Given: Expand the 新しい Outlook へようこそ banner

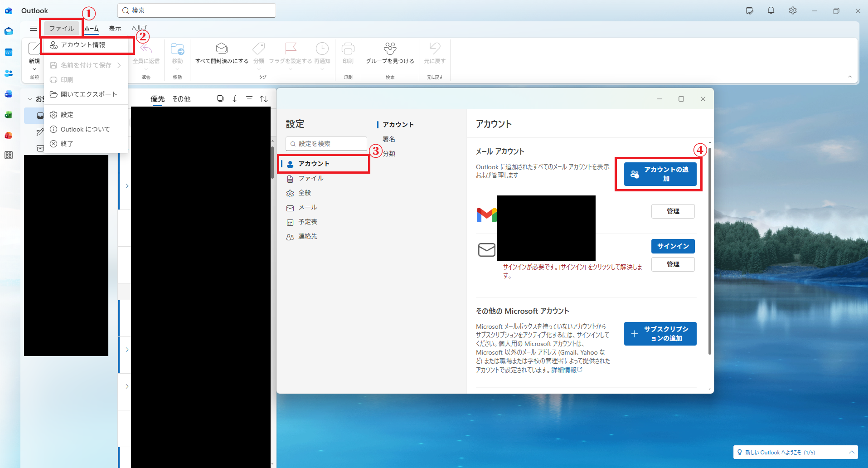Looking at the screenshot, I should click(851, 452).
